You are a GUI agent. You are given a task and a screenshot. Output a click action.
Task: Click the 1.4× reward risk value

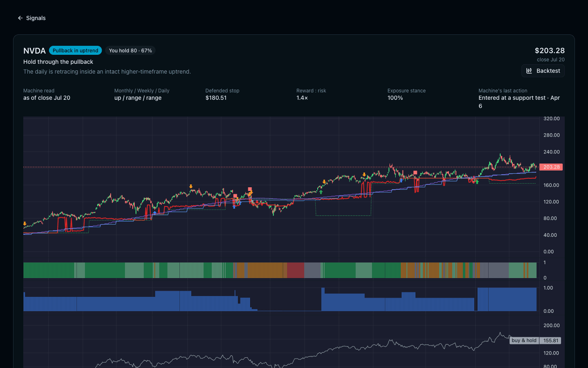click(302, 98)
